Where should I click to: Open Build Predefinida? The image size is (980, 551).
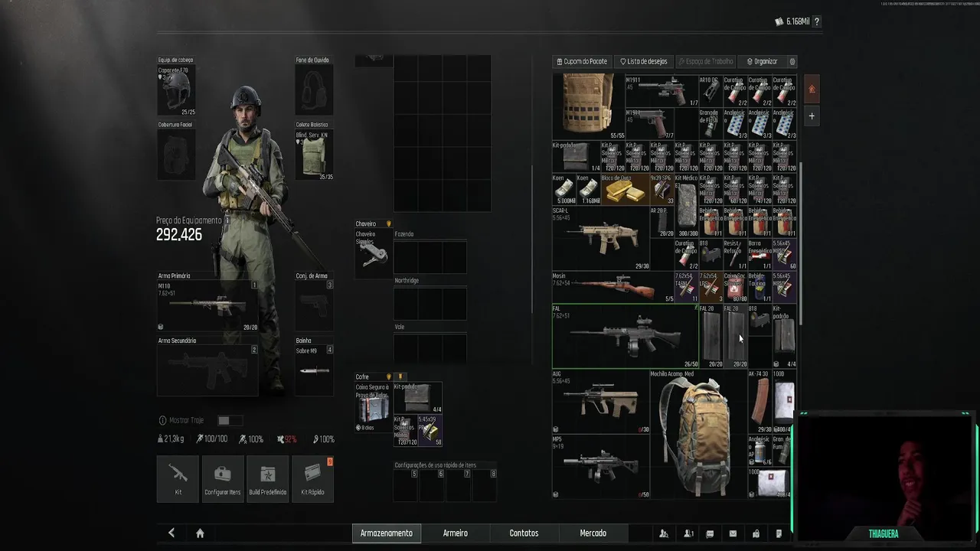coord(268,478)
